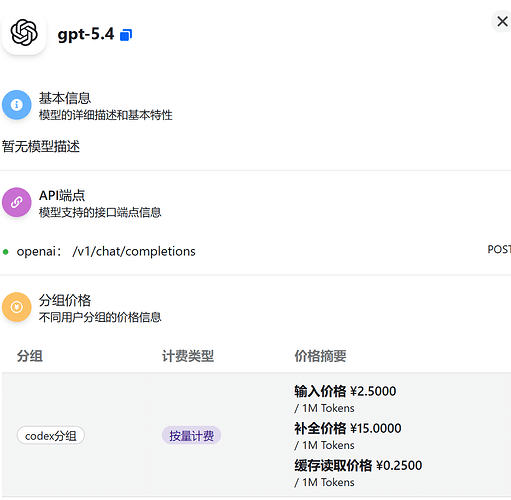Click the 价格摘要 column header
511x500 pixels.
point(320,356)
